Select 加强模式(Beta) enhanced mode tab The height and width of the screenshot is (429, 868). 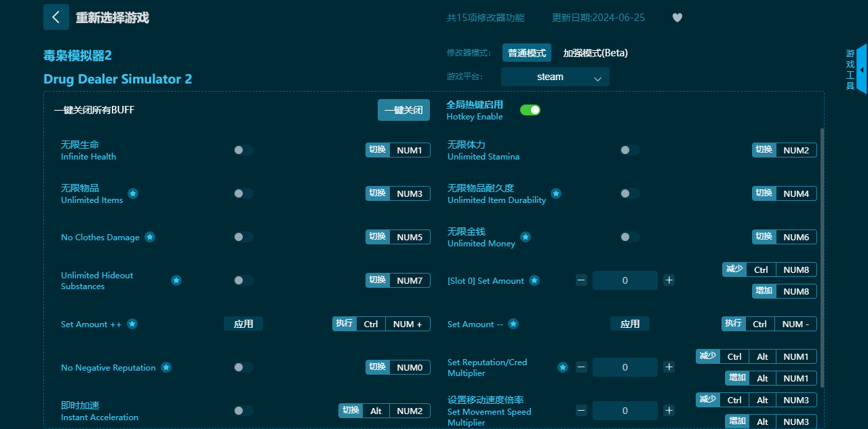tap(595, 53)
